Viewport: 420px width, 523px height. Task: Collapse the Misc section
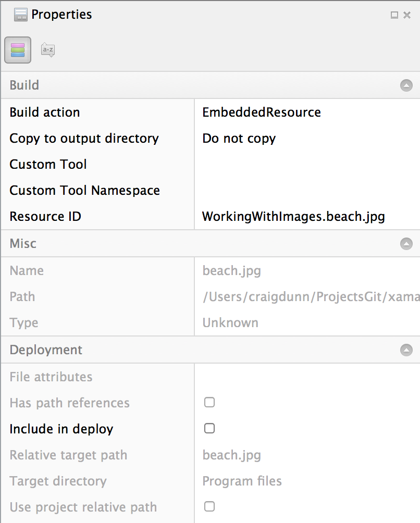406,244
